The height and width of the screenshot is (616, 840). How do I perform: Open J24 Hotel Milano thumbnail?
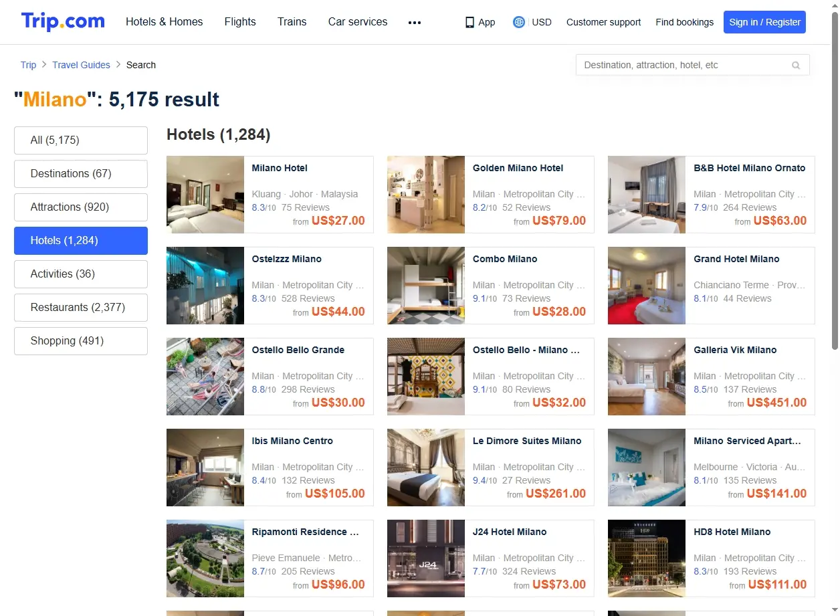pos(426,558)
